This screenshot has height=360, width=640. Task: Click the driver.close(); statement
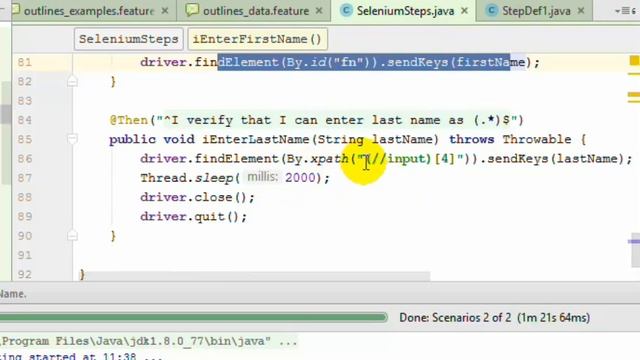click(197, 197)
